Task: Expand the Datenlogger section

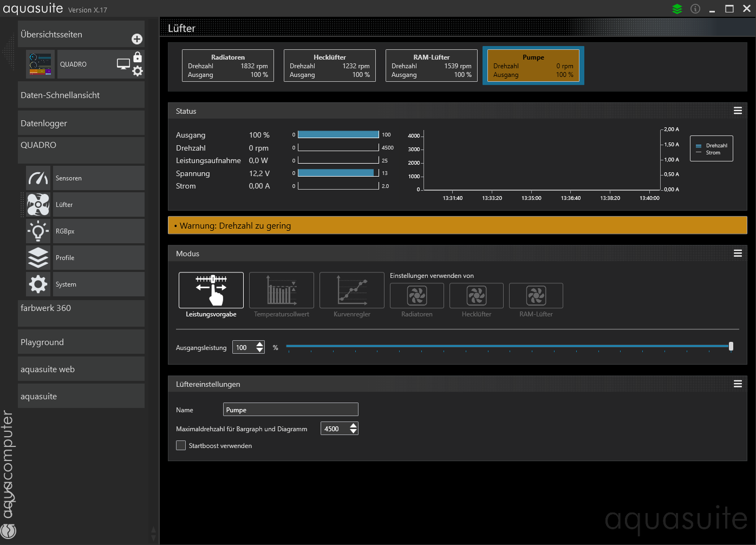Action: 81,123
